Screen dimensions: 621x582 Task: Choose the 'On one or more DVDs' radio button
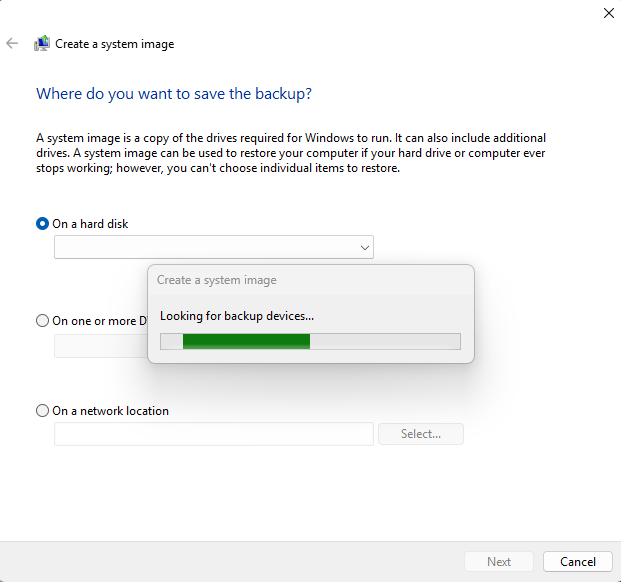click(x=42, y=321)
